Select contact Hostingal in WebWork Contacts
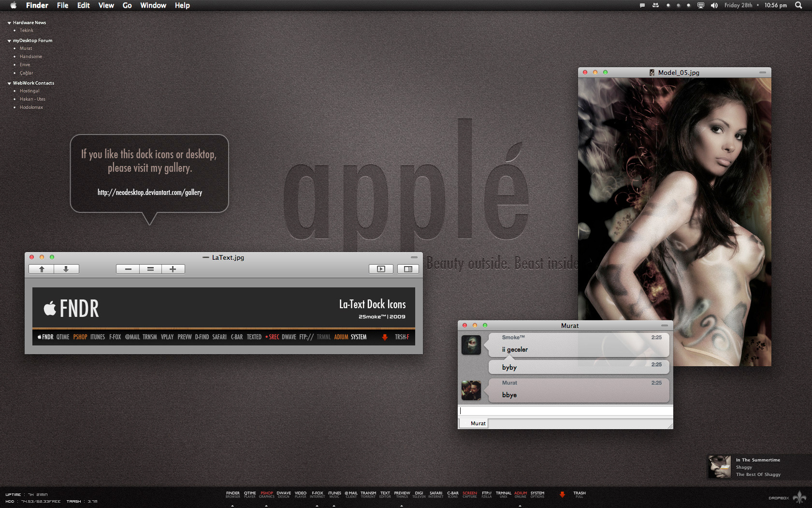Image resolution: width=812 pixels, height=508 pixels. [x=29, y=91]
